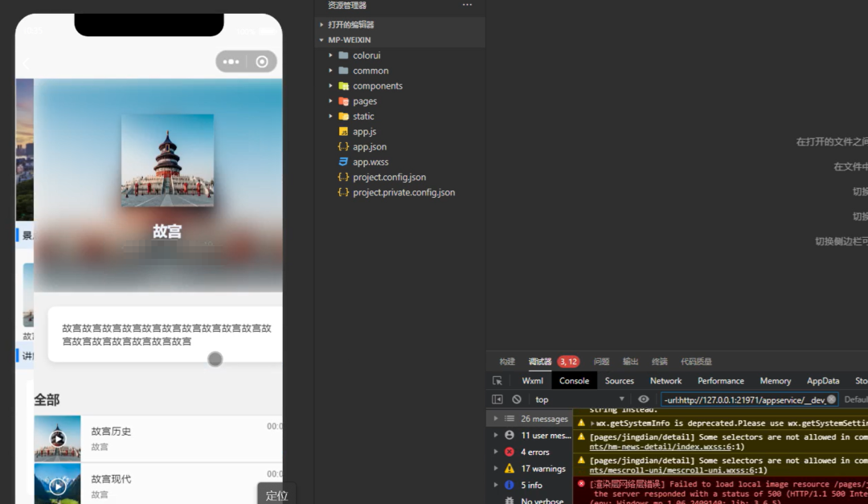This screenshot has width=868, height=504.
Task: Select the common folder icon
Action: 343,71
